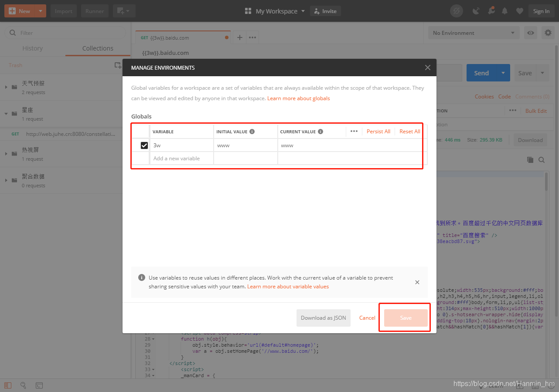The height and width of the screenshot is (392, 559).
Task: Click the heart icon in header
Action: (x=519, y=11)
